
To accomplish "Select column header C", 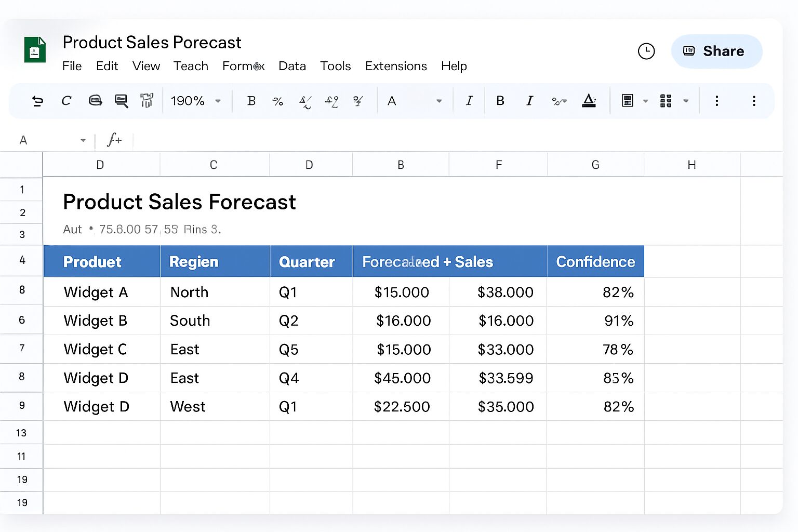I will coord(214,165).
